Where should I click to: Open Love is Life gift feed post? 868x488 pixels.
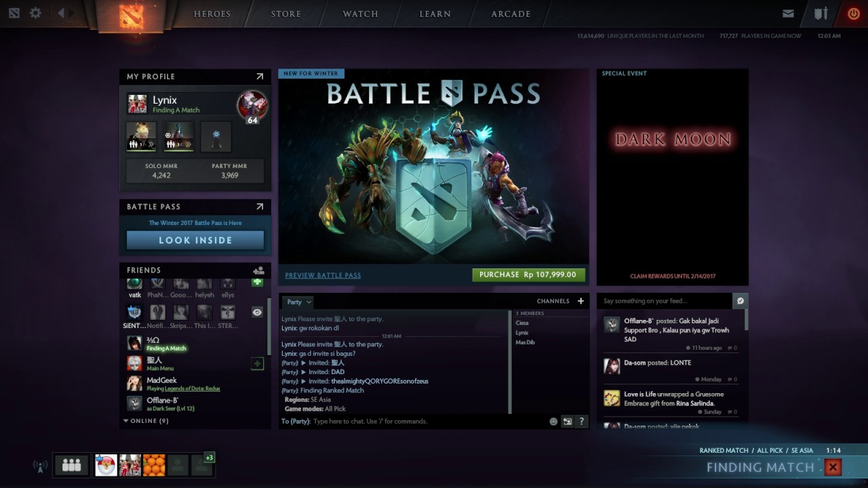pos(670,402)
